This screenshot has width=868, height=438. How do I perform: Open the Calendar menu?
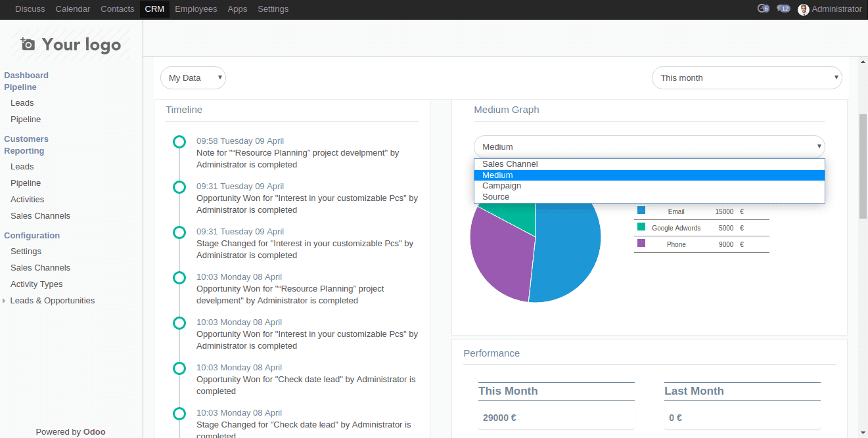(x=73, y=9)
